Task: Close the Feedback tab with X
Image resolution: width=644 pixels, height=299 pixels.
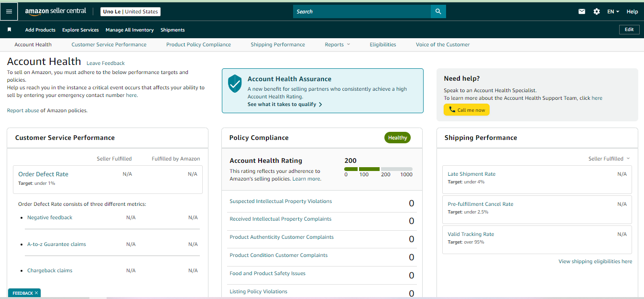Action: coord(36,293)
